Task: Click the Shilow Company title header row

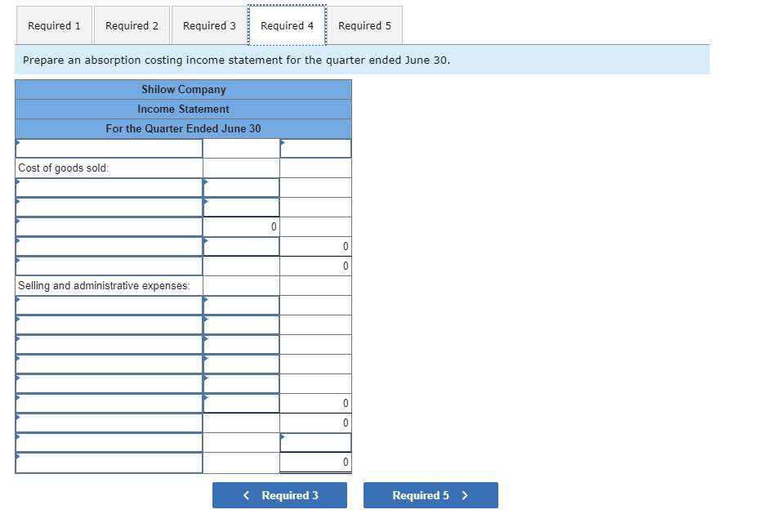Action: point(183,89)
